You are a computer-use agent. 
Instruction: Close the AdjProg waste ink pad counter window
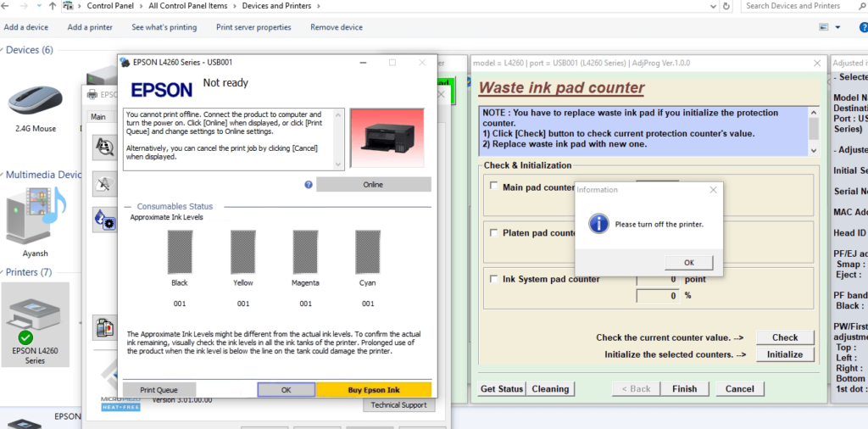click(x=817, y=63)
